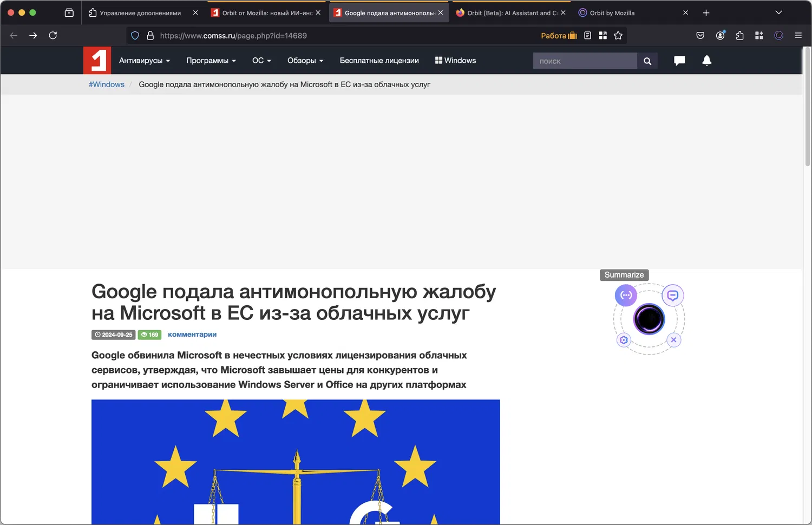Open the Windows section in the site menu

pyautogui.click(x=455, y=61)
